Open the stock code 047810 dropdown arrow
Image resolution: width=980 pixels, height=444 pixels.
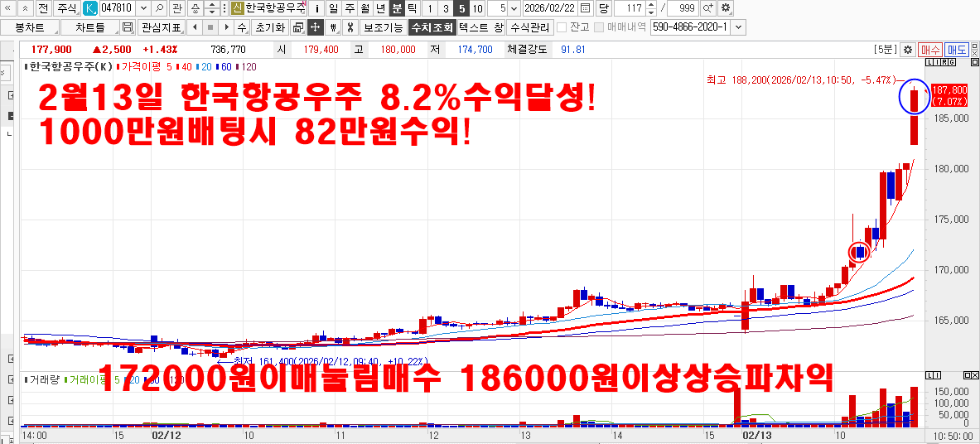(144, 8)
